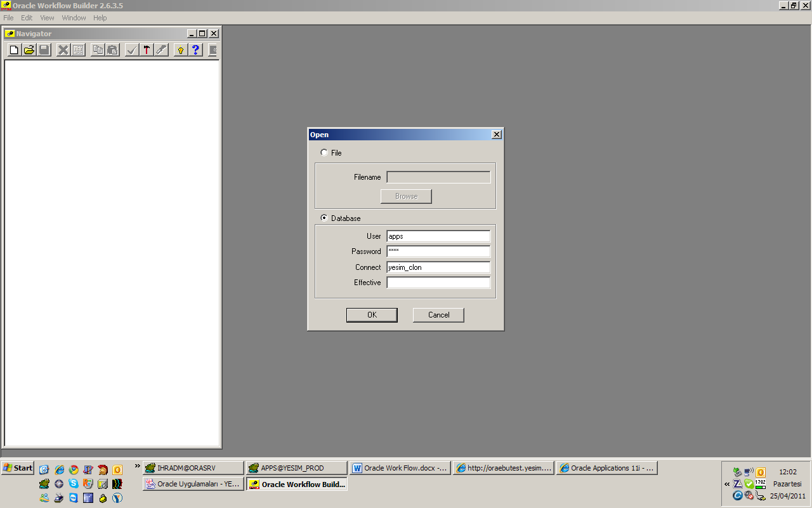The height and width of the screenshot is (508, 812).
Task: Open the View menu
Action: 47,18
